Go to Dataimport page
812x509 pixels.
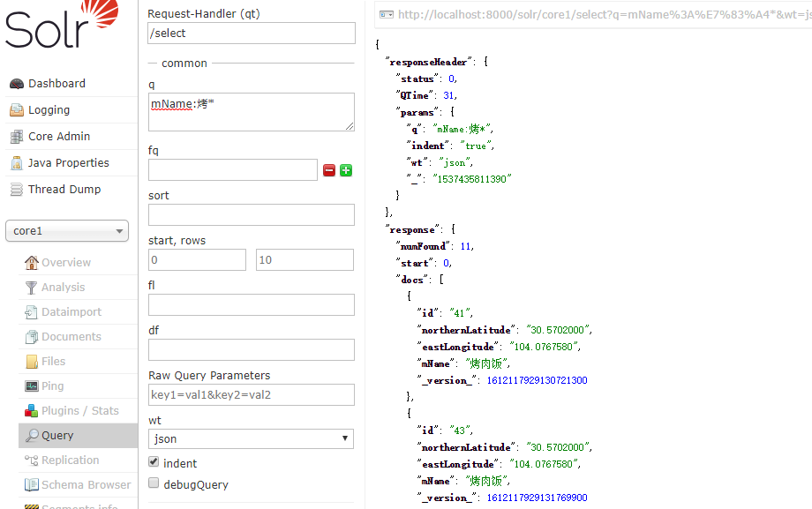tap(71, 311)
